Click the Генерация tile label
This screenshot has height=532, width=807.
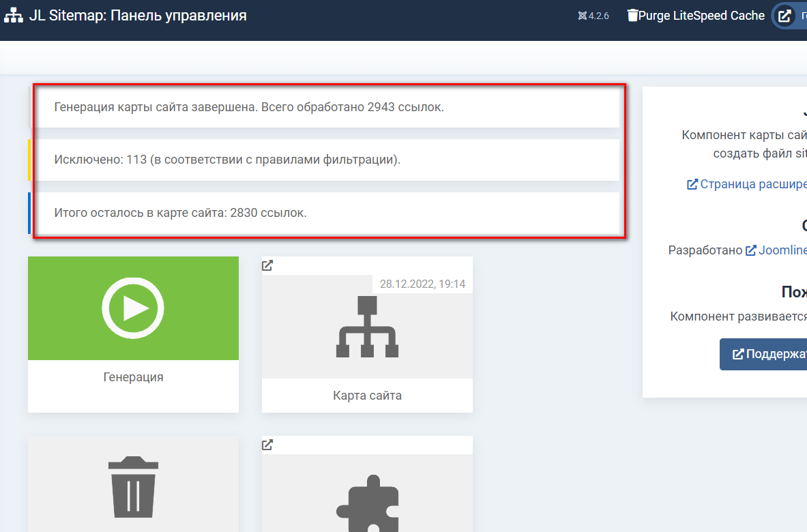coord(133,376)
